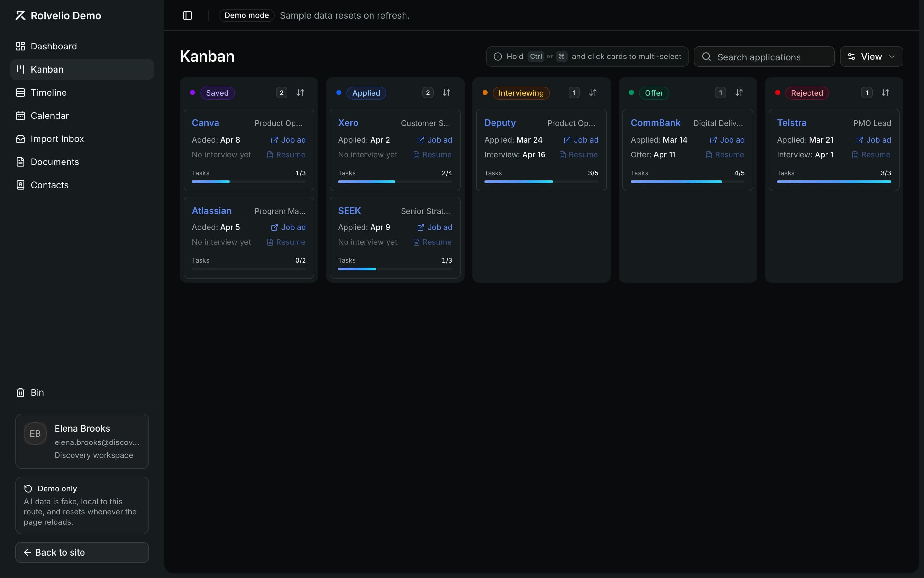This screenshot has width=924, height=578.
Task: Open Import Inbox
Action: tap(82, 139)
